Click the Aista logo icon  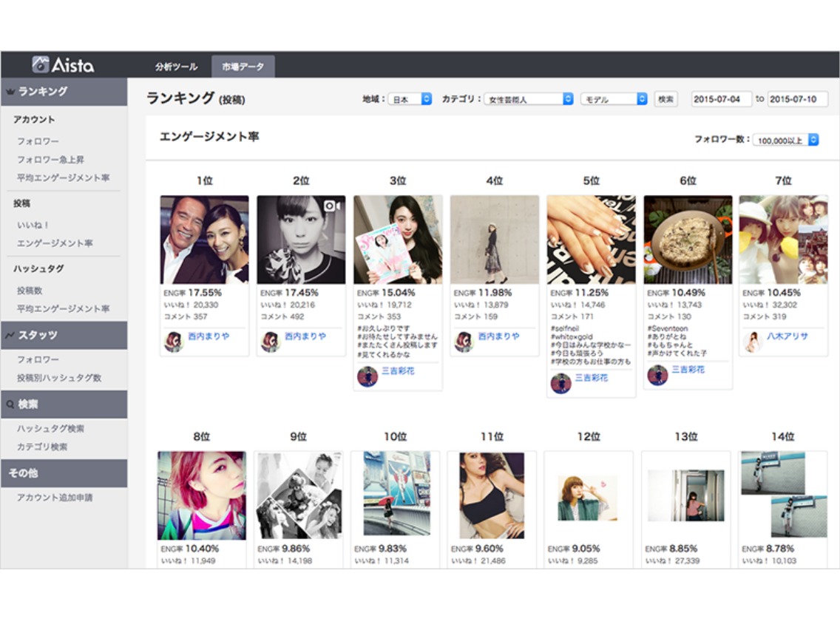point(40,64)
